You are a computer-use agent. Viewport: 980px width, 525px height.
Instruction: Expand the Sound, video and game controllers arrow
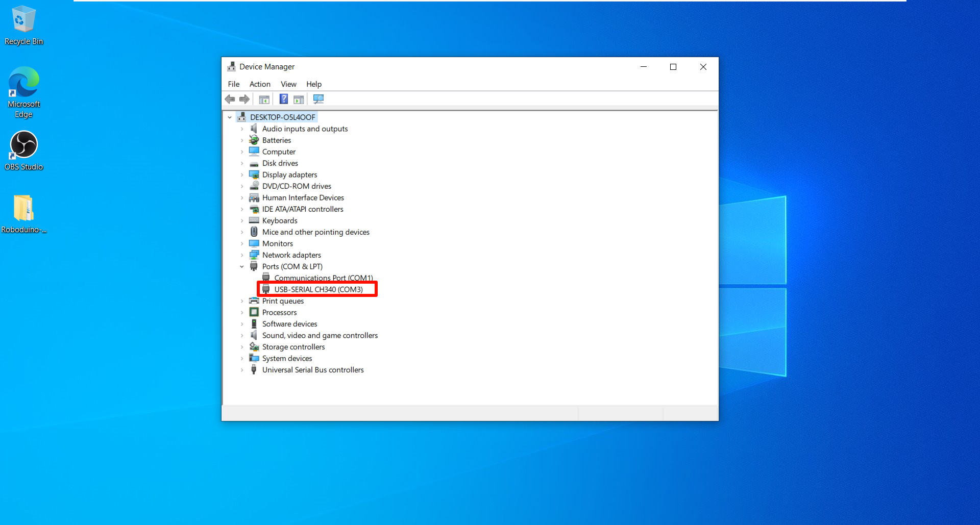[x=242, y=335]
